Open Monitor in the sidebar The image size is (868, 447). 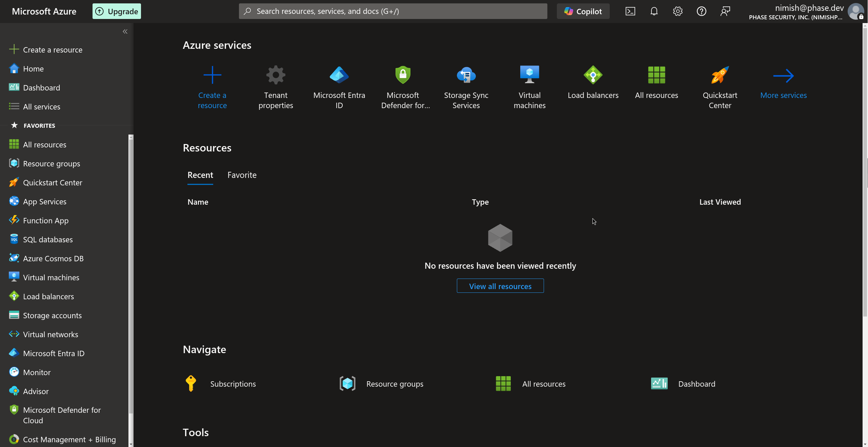[64, 372]
